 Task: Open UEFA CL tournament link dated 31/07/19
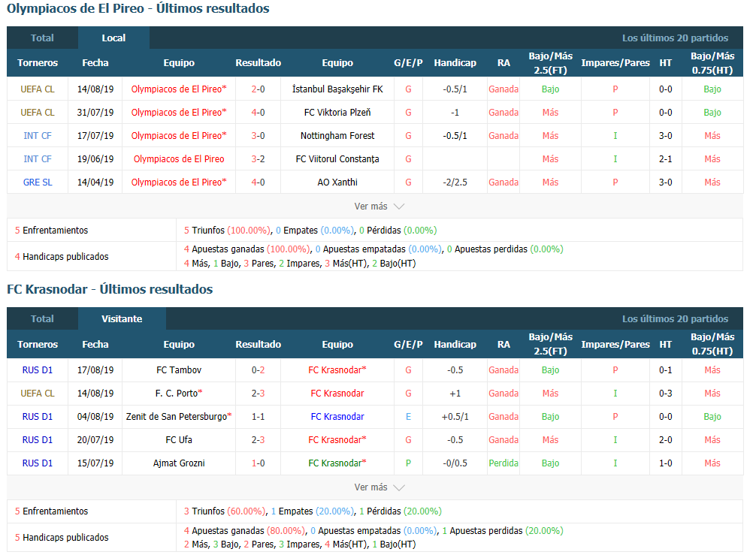(38, 112)
